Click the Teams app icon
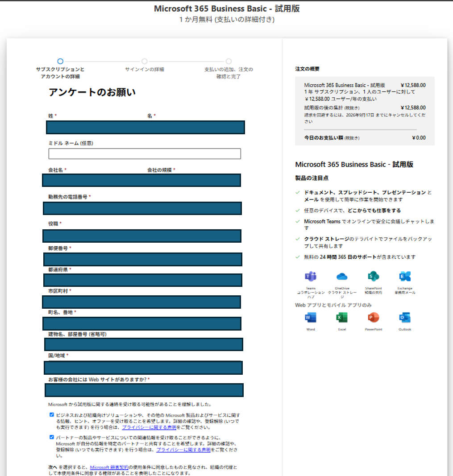 311,276
